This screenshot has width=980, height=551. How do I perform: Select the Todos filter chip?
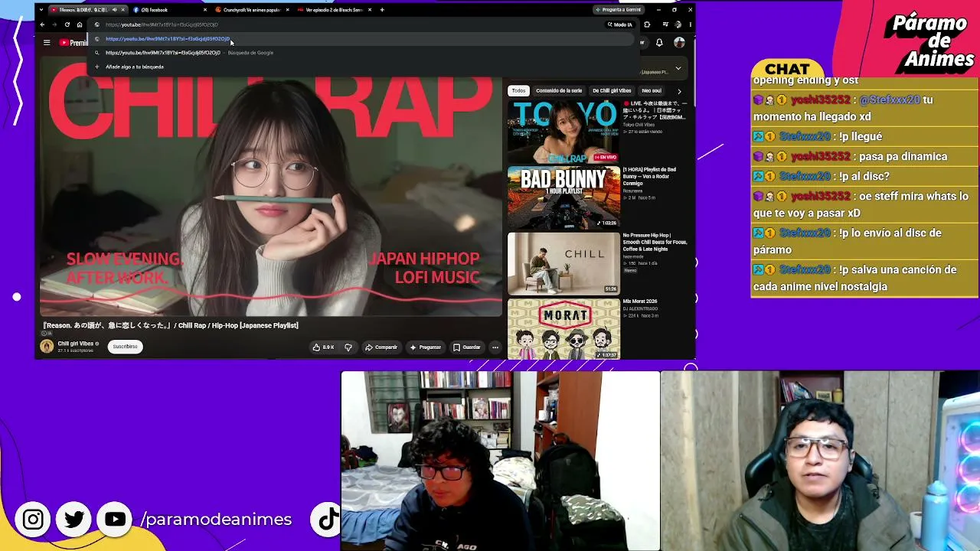tap(519, 90)
